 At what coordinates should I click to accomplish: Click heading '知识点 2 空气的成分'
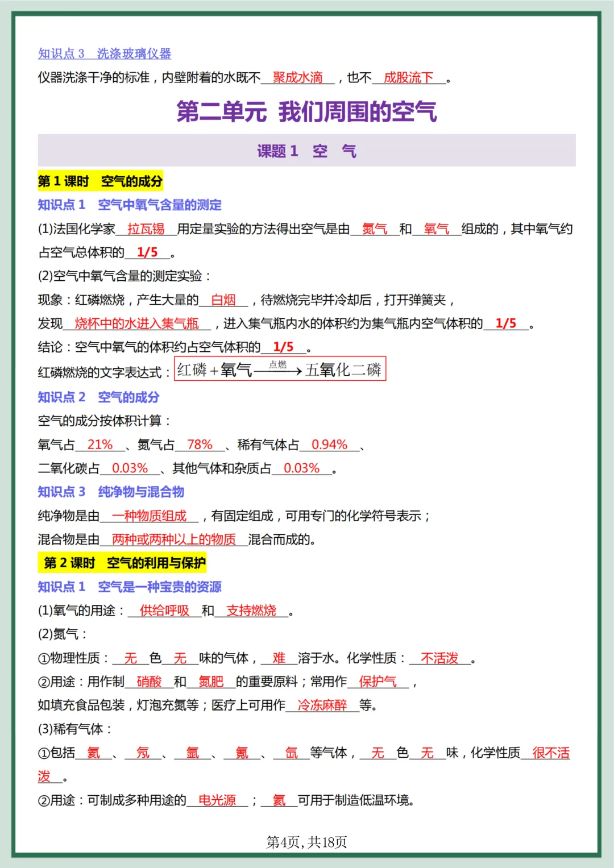99,397
